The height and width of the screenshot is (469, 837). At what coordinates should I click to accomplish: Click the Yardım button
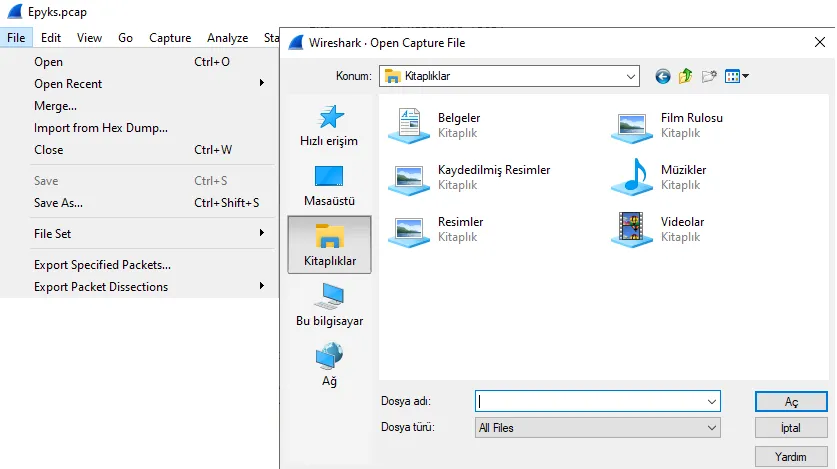[x=791, y=457]
